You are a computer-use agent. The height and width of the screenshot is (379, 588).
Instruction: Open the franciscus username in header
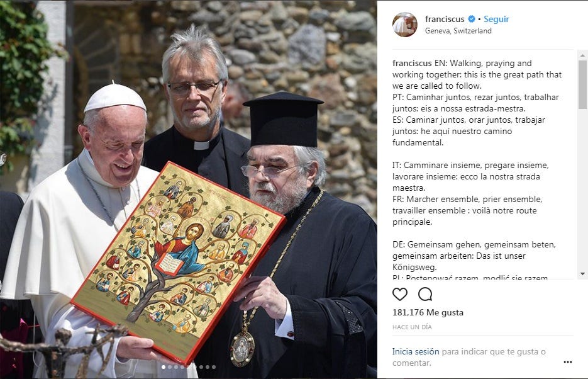pos(445,19)
